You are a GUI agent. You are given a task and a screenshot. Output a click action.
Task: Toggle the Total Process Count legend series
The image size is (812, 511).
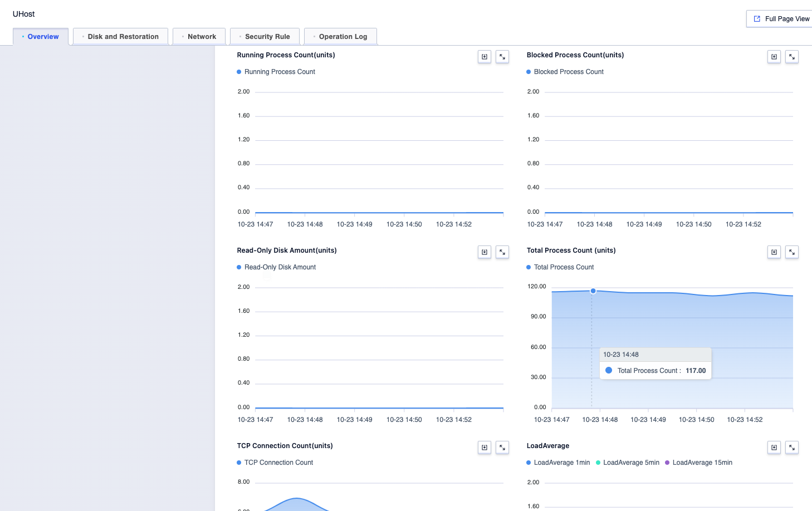point(560,267)
